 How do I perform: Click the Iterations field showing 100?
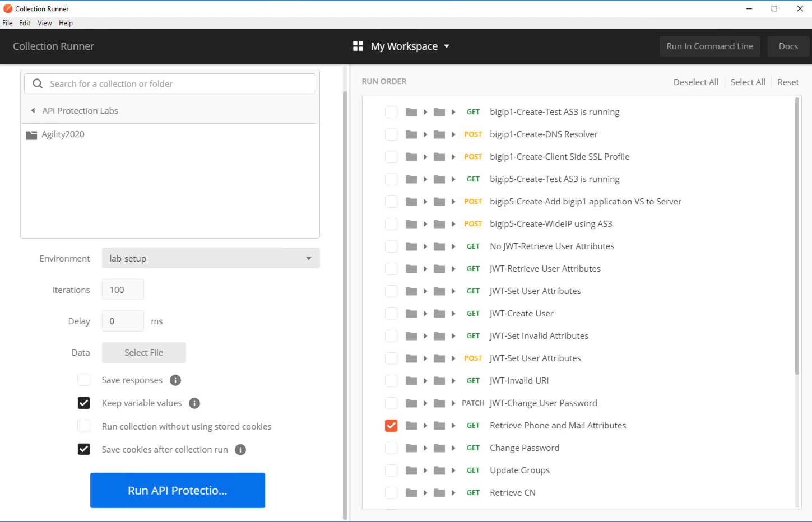coord(123,290)
